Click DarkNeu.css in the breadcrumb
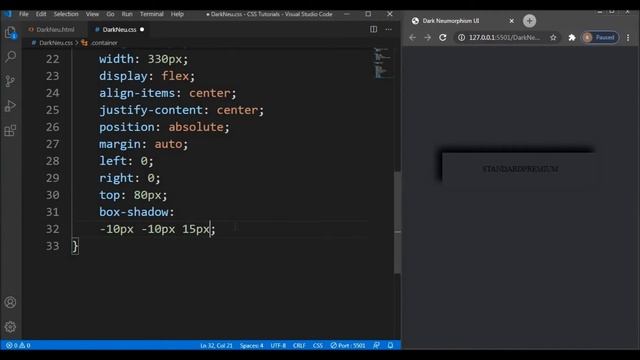 pyautogui.click(x=56, y=42)
